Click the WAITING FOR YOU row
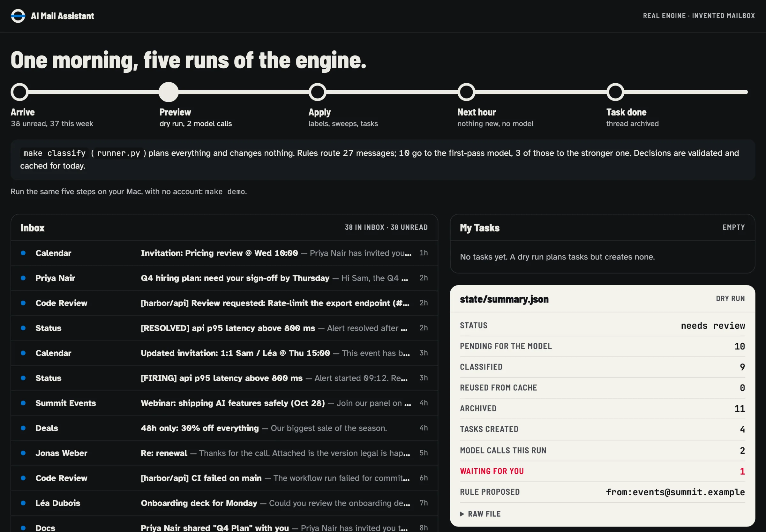This screenshot has width=766, height=532. coord(602,471)
